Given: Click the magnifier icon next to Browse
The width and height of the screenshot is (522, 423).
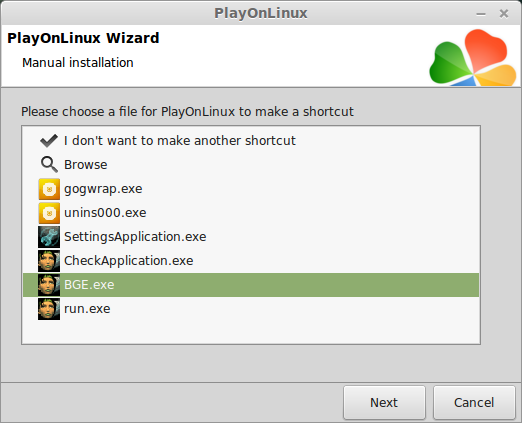Looking at the screenshot, I should pyautogui.click(x=49, y=165).
